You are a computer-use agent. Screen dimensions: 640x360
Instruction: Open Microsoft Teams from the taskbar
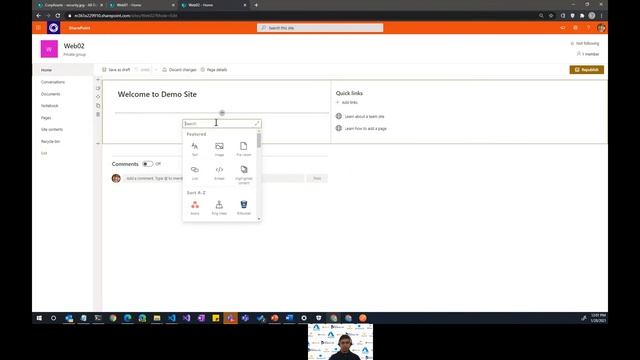245,318
